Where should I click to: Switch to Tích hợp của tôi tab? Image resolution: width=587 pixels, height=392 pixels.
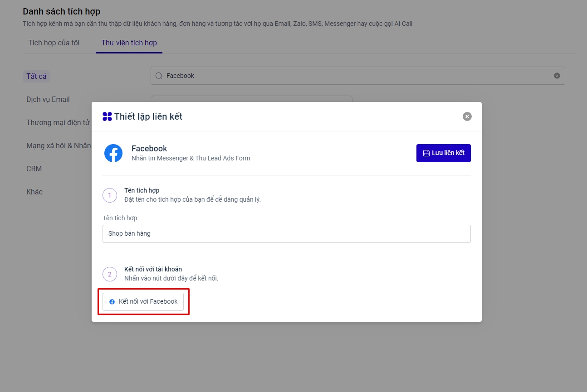click(x=54, y=43)
